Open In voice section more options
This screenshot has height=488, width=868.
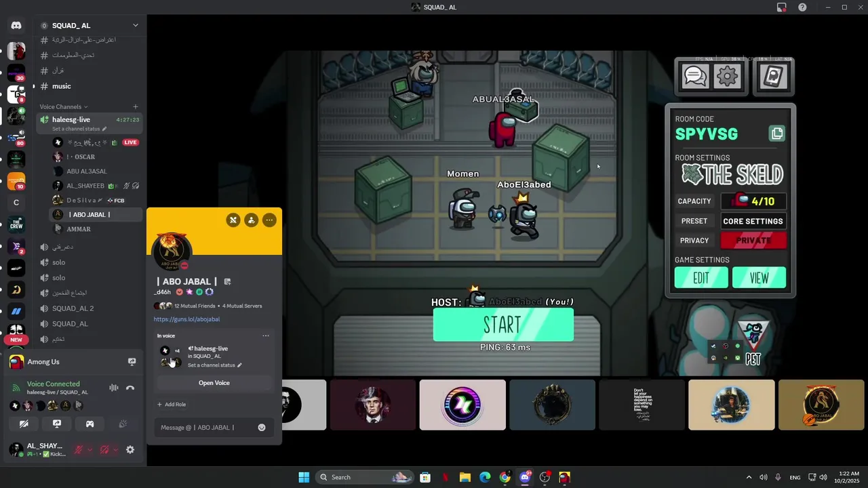pos(266,335)
